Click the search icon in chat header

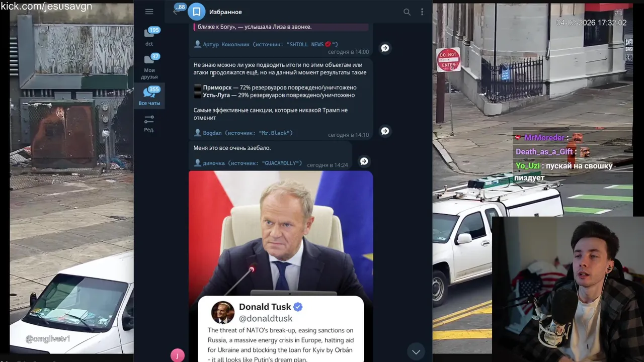(x=407, y=12)
